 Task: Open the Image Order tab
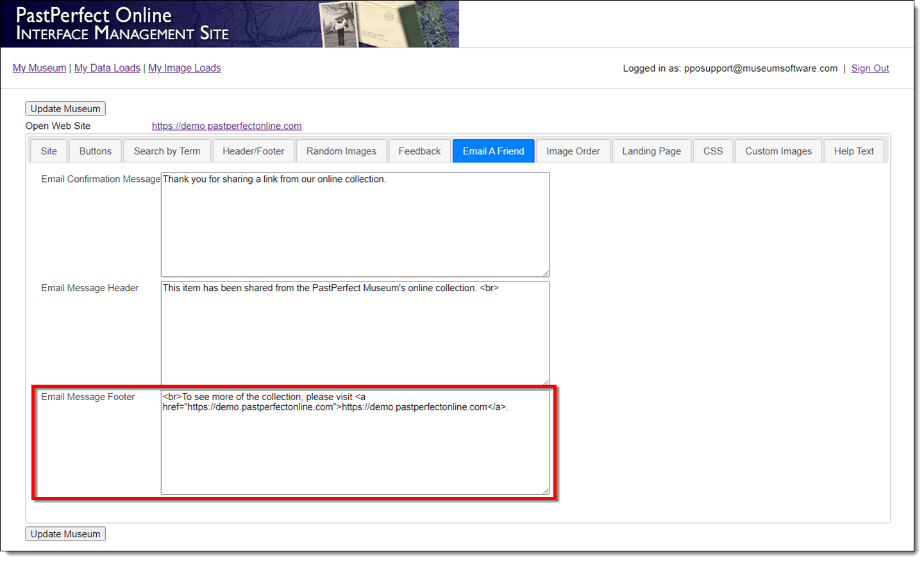573,151
